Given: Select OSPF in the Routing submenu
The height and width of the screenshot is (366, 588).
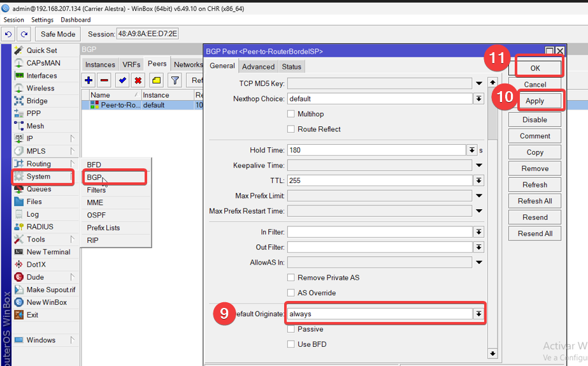Looking at the screenshot, I should 96,215.
